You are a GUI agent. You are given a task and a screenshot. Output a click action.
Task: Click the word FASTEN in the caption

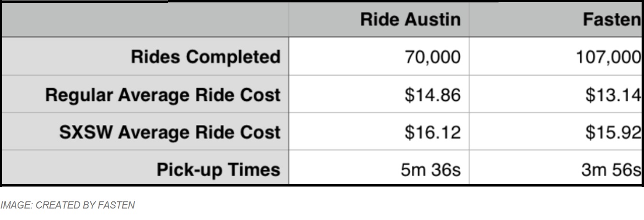tap(117, 205)
